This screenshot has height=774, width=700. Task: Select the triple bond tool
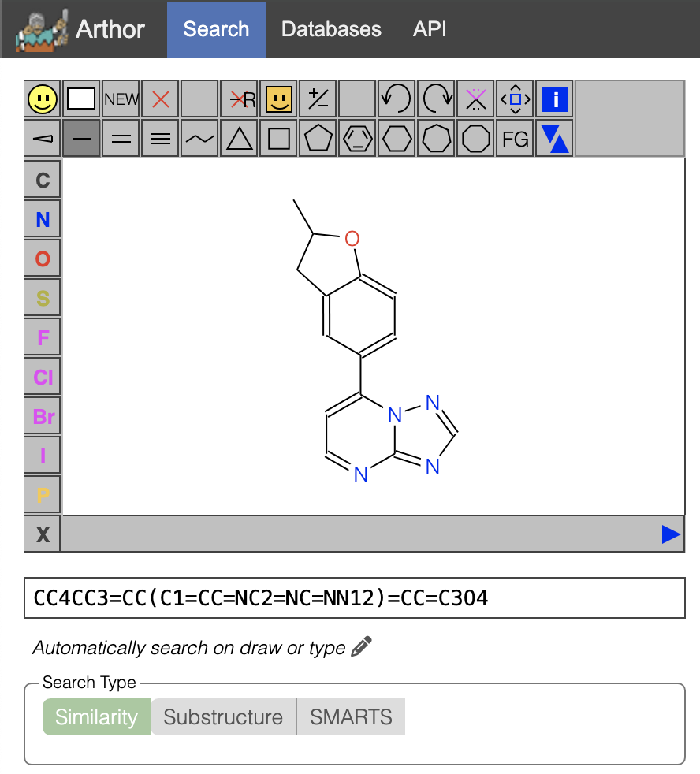coord(161,140)
